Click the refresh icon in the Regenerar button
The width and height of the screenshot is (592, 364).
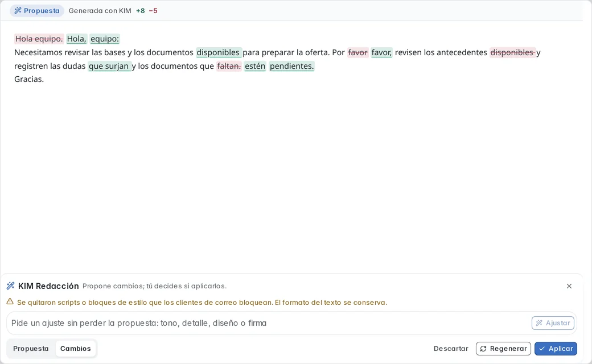483,349
